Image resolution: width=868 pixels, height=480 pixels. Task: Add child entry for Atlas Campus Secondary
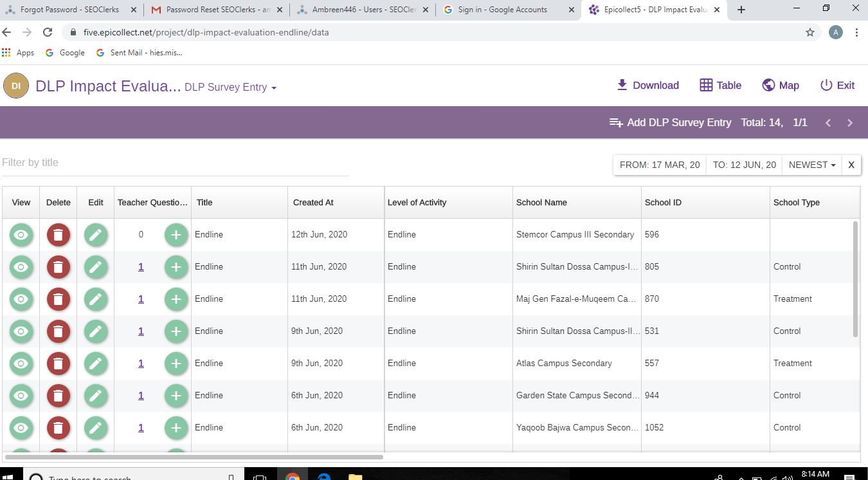[x=176, y=364]
